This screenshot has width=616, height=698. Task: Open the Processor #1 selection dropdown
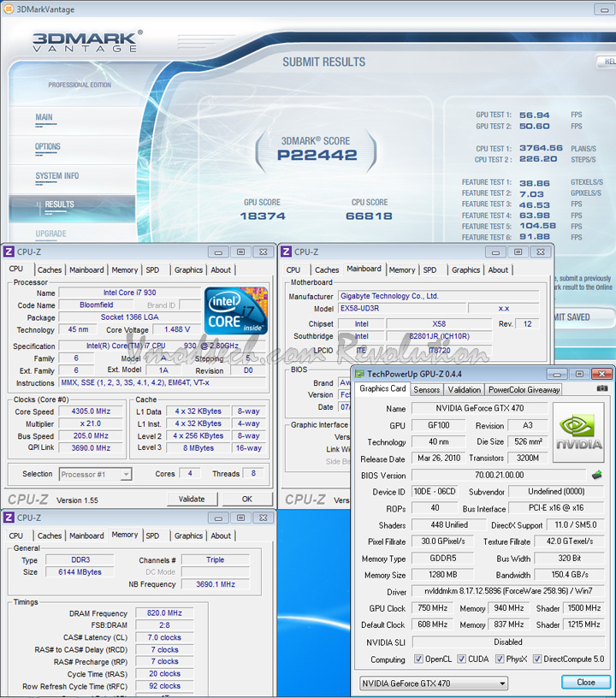point(95,474)
